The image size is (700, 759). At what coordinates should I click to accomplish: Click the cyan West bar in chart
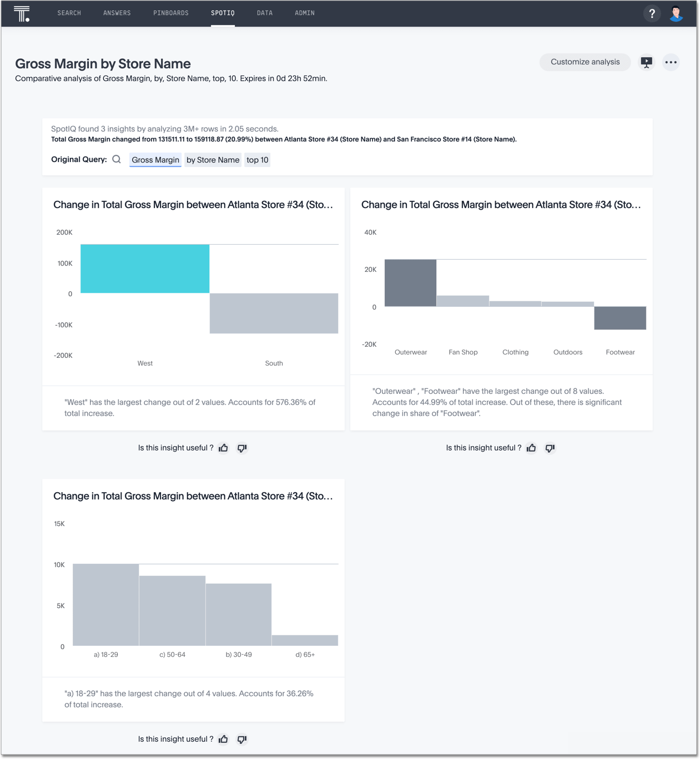click(x=145, y=269)
